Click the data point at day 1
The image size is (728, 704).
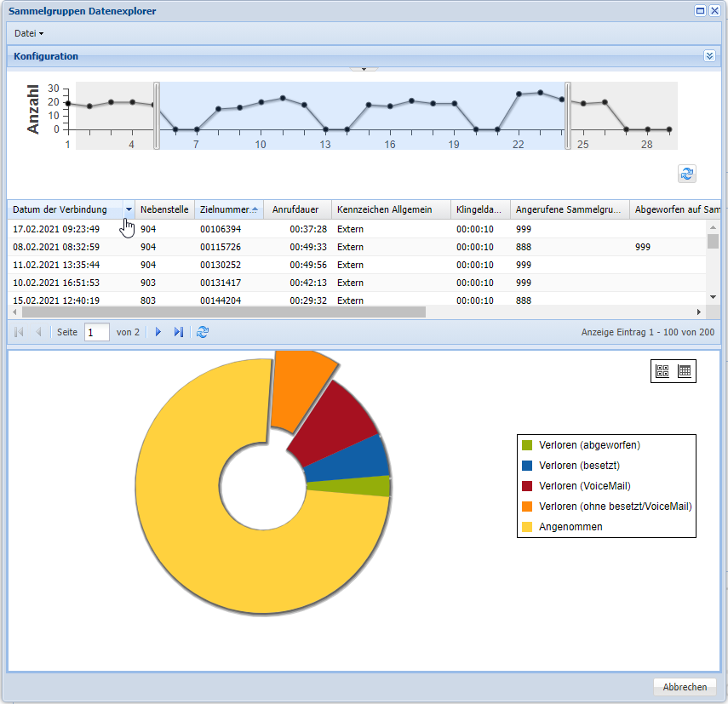coord(68,104)
